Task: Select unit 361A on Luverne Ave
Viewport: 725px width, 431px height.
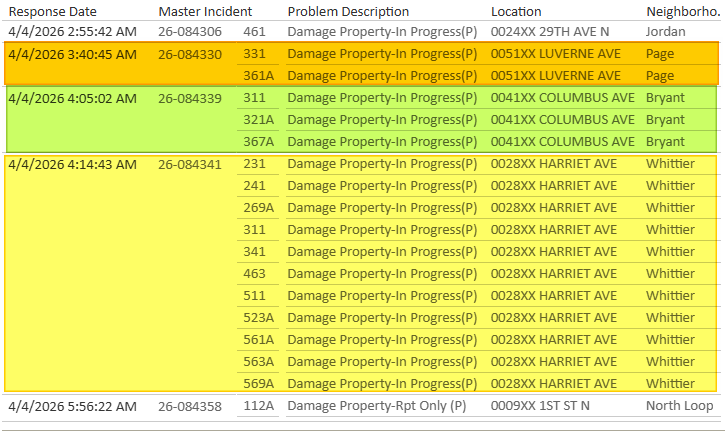Action: tap(258, 75)
